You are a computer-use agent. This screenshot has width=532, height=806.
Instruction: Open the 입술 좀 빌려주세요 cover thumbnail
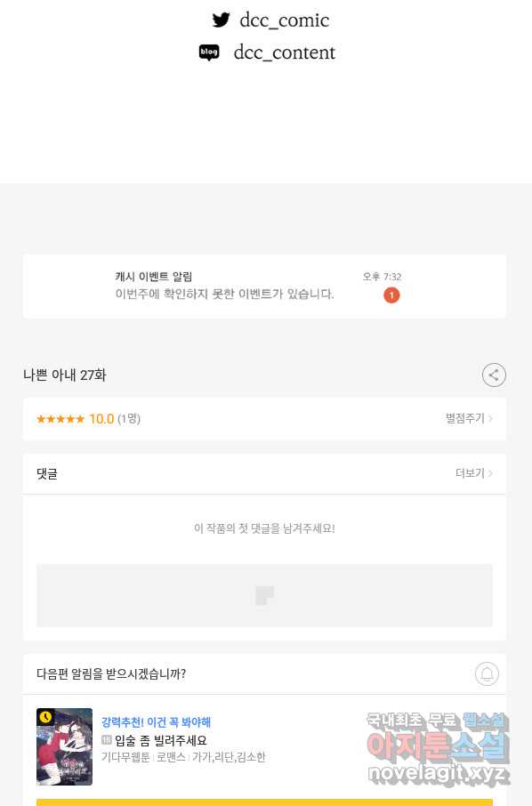[x=64, y=746]
